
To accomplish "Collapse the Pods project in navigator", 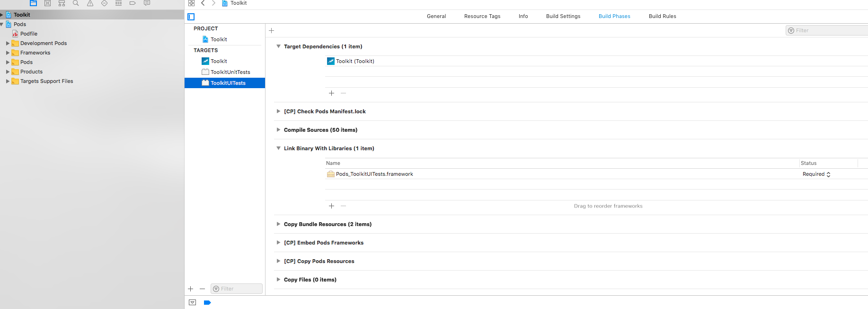I will tap(2, 24).
